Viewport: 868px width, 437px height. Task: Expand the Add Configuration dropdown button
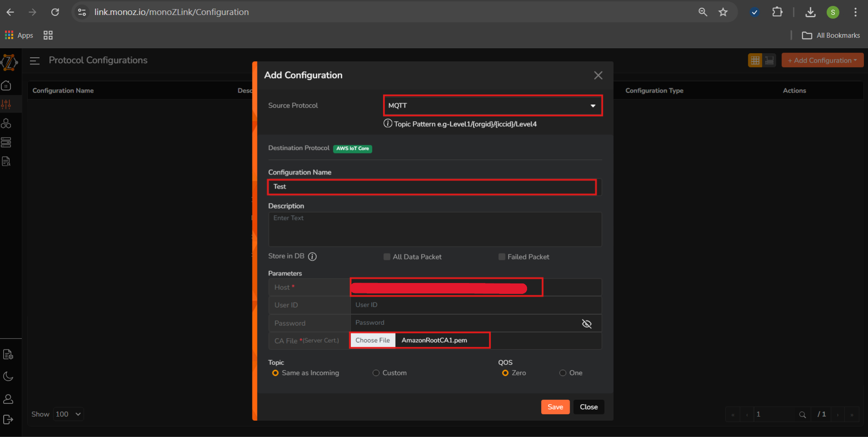tap(822, 60)
